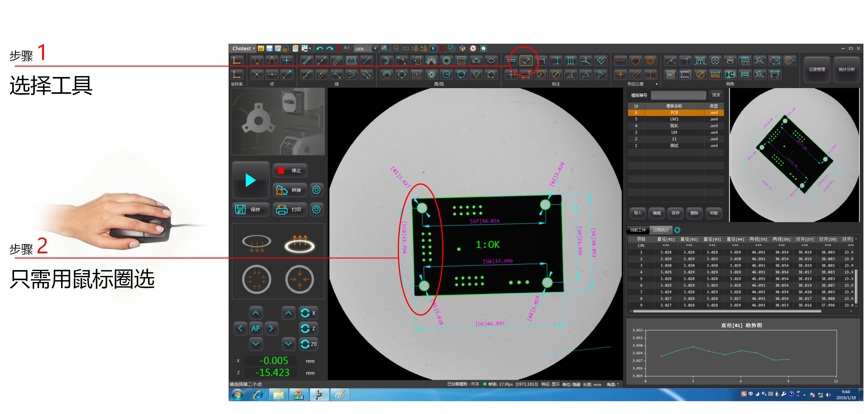Viewport: 868px width, 414px height.
Task: Open the gear settings beside 打印 button
Action: click(x=316, y=210)
